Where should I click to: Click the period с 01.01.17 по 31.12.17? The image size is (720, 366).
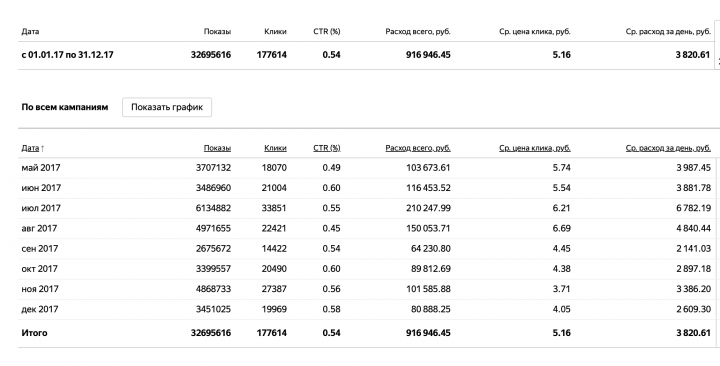click(67, 55)
